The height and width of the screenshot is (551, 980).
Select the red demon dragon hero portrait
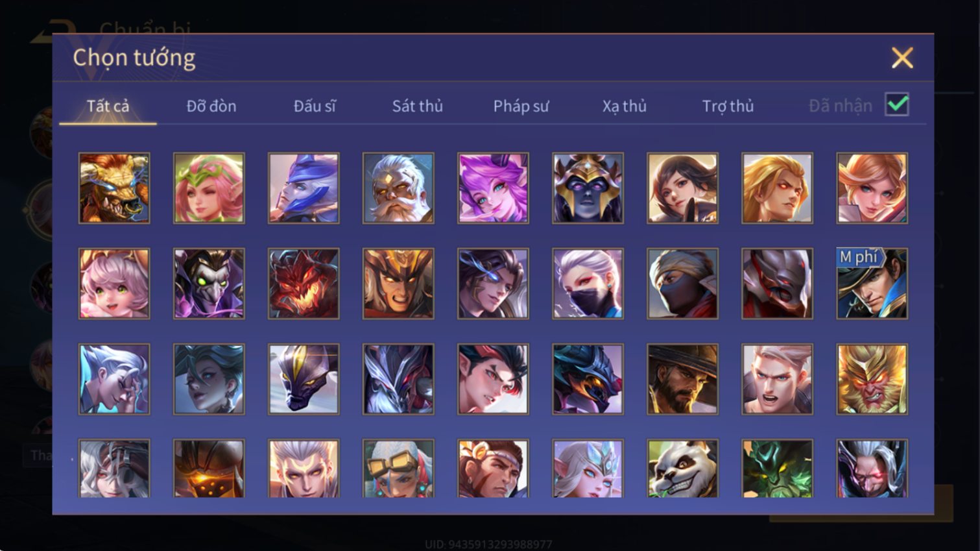[x=304, y=284]
